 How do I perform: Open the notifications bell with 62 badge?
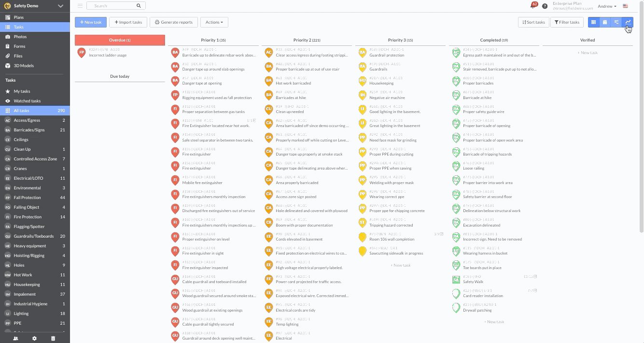[533, 6]
